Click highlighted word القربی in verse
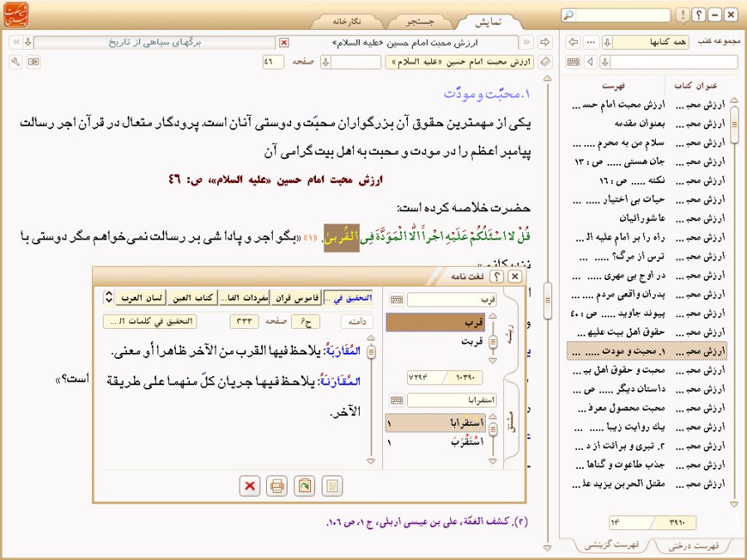 click(x=342, y=238)
